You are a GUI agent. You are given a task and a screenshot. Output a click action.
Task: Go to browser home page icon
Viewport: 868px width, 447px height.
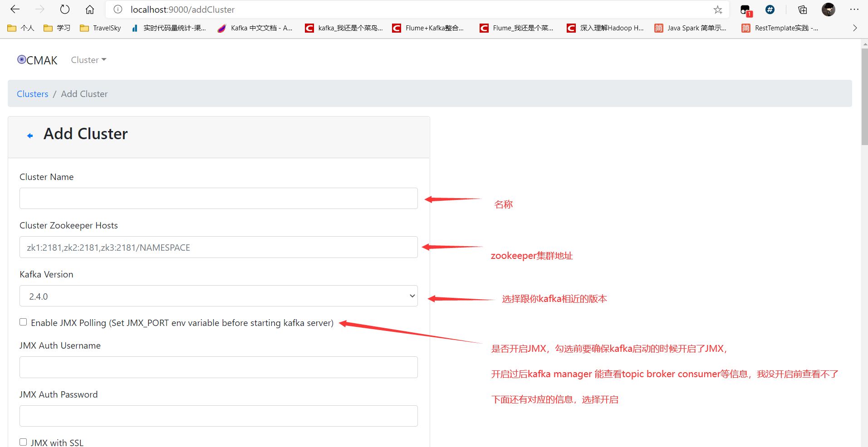pyautogui.click(x=90, y=10)
